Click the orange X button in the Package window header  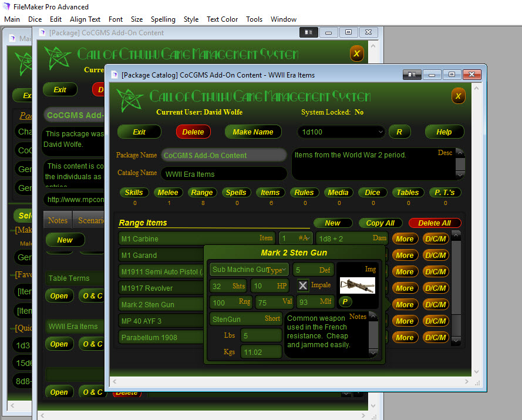click(x=356, y=53)
